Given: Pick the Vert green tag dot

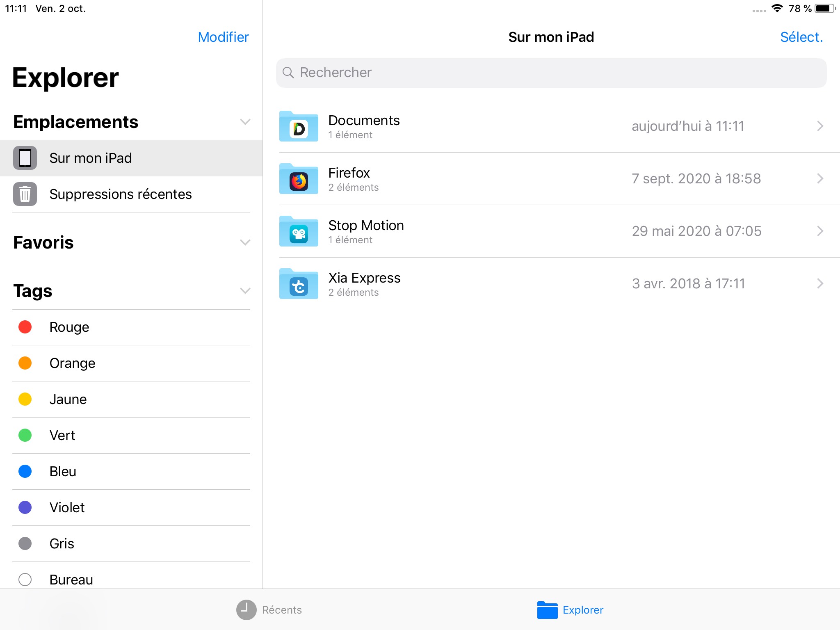Looking at the screenshot, I should point(25,435).
